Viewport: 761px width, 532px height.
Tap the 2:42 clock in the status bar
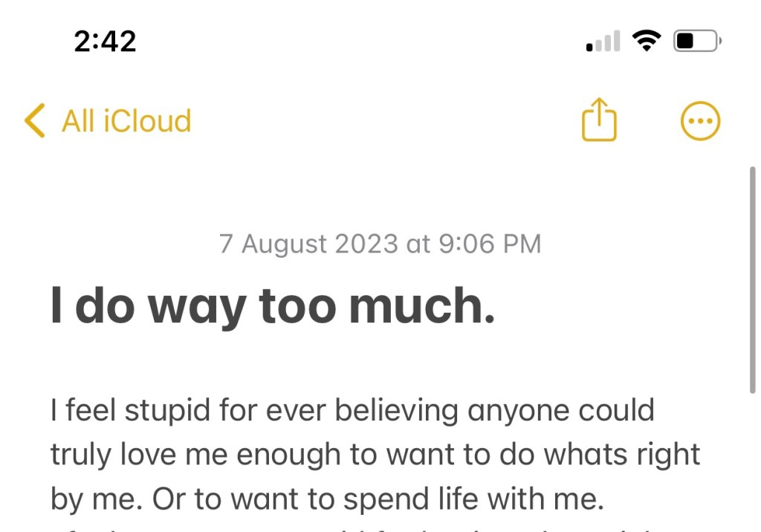coord(105,41)
